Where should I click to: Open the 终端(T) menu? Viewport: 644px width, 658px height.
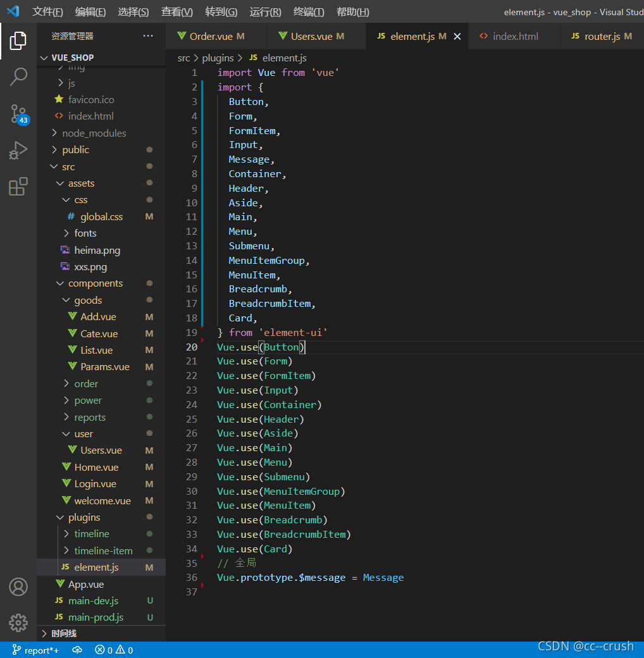309,12
